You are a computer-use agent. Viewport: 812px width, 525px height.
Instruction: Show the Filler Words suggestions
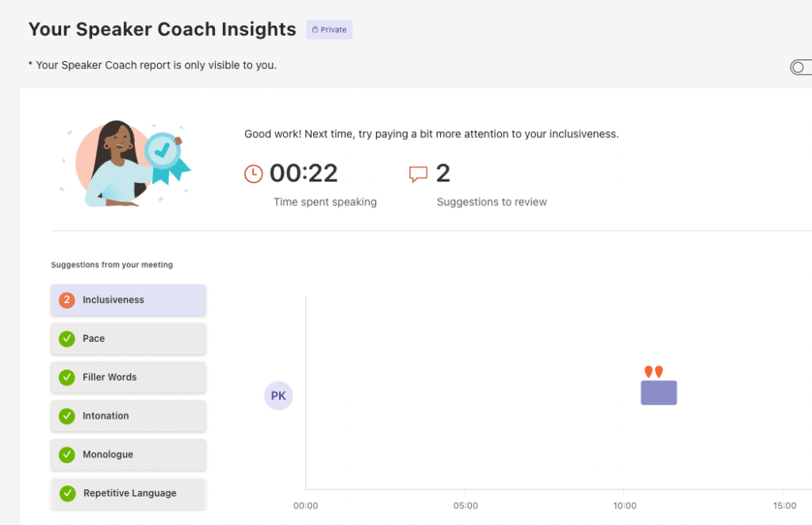[x=128, y=377]
